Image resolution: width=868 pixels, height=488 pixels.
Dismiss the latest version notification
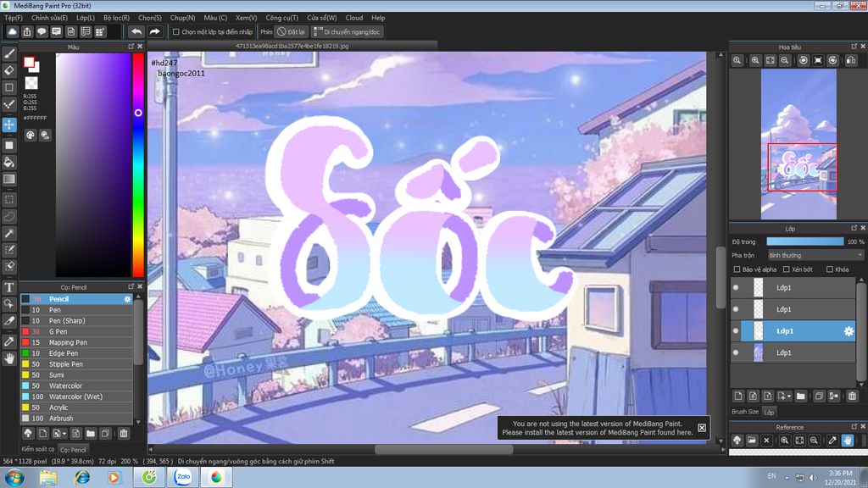(701, 428)
